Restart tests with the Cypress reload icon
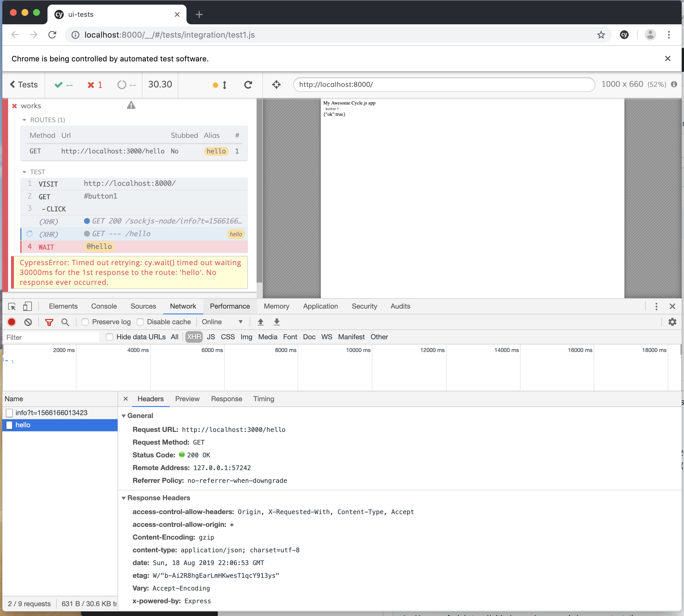The image size is (684, 616). point(248,85)
